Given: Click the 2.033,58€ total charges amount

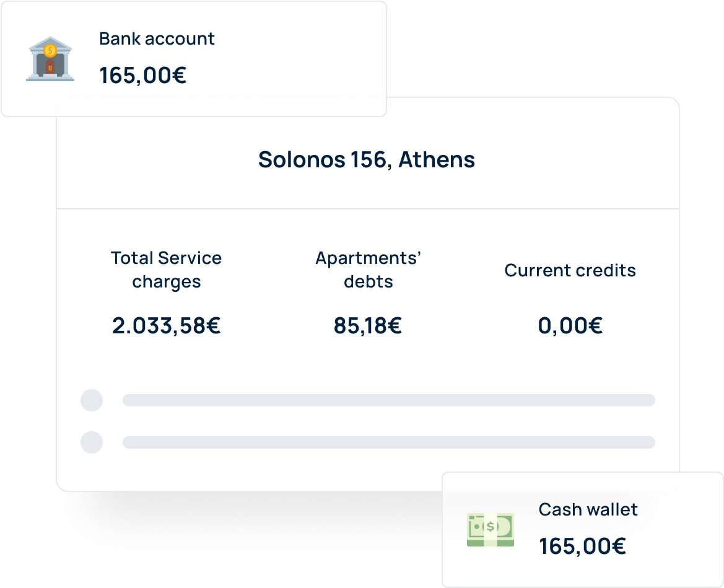Looking at the screenshot, I should click(166, 326).
